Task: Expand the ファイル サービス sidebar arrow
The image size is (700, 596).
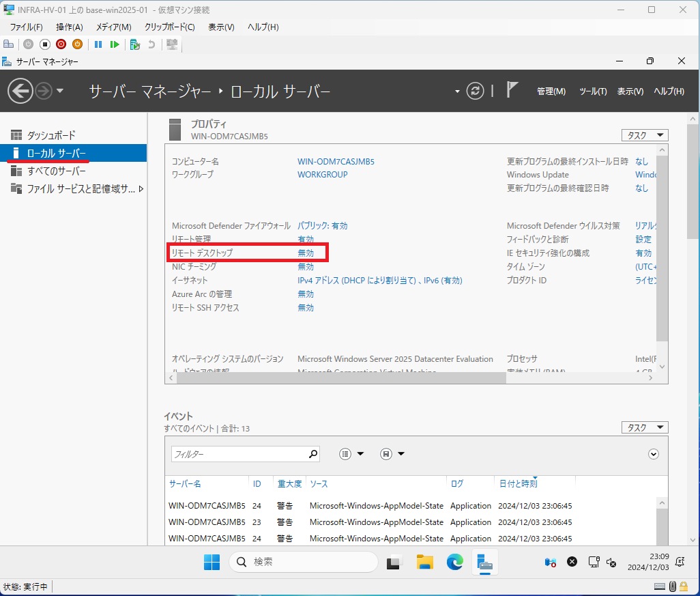Action: point(141,189)
